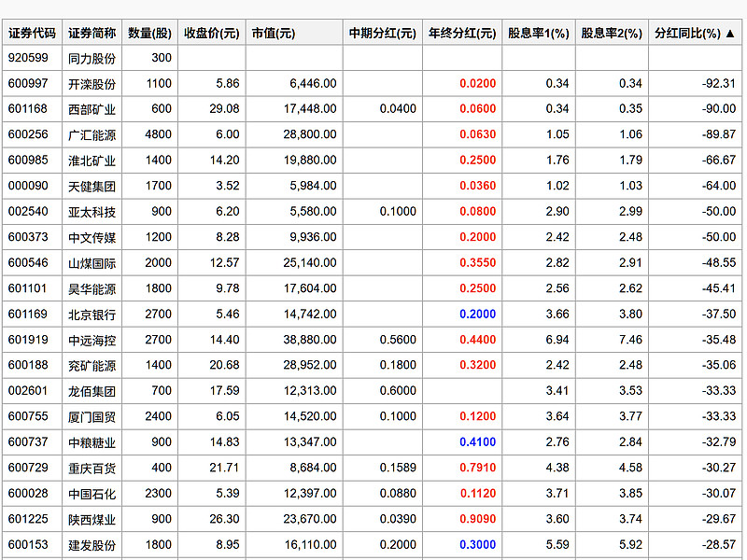Select dividend change value -89.87
Viewport: 747px width, 560px height.
719,134
